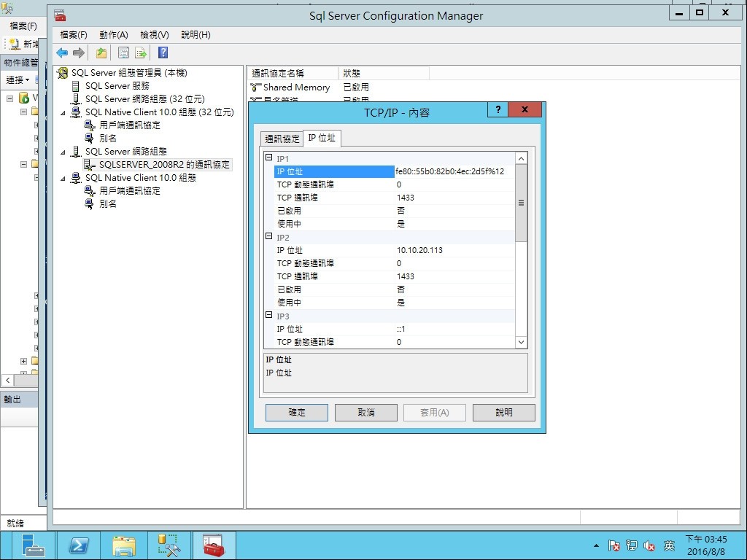Collapse the IP2 section

268,236
